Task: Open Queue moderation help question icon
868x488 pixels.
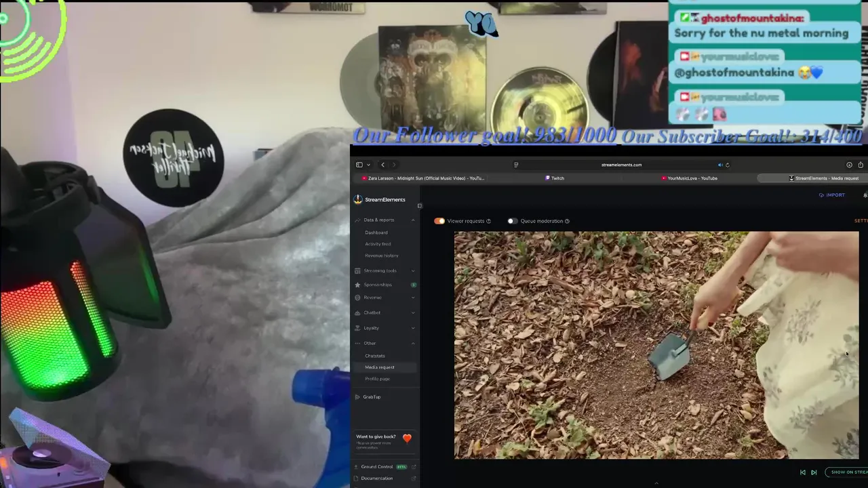Action: [x=567, y=221]
